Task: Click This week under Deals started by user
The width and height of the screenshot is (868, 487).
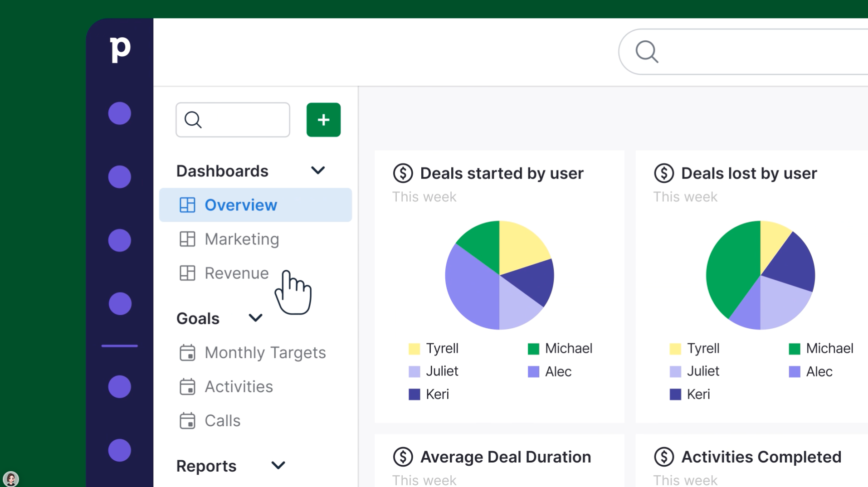Action: (424, 197)
